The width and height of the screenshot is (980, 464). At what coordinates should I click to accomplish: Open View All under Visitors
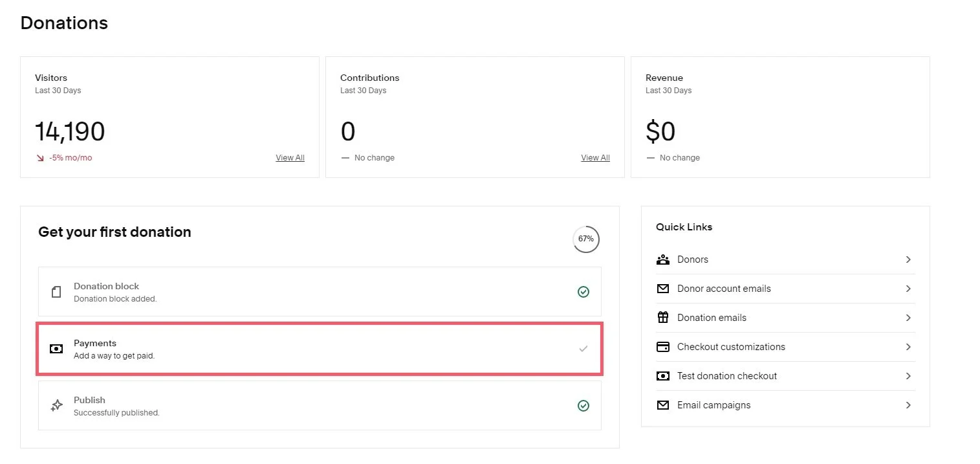[289, 157]
